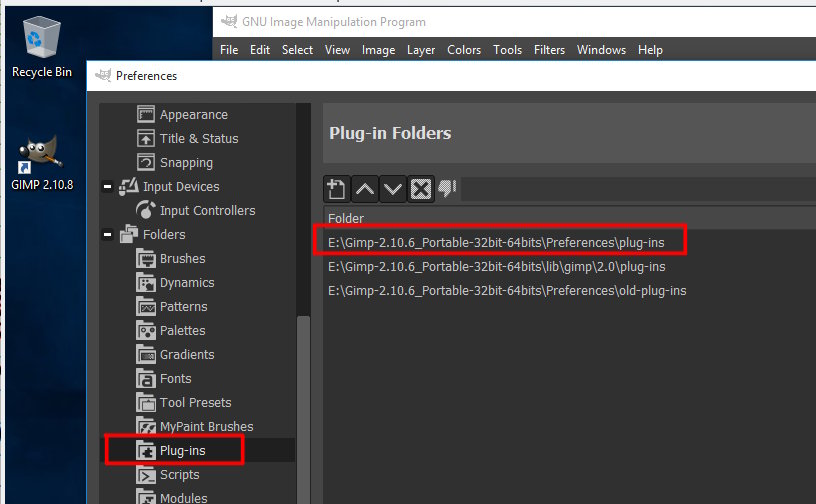The height and width of the screenshot is (504, 816).
Task: Open the Recycle Bin desktop icon
Action: click(x=42, y=47)
